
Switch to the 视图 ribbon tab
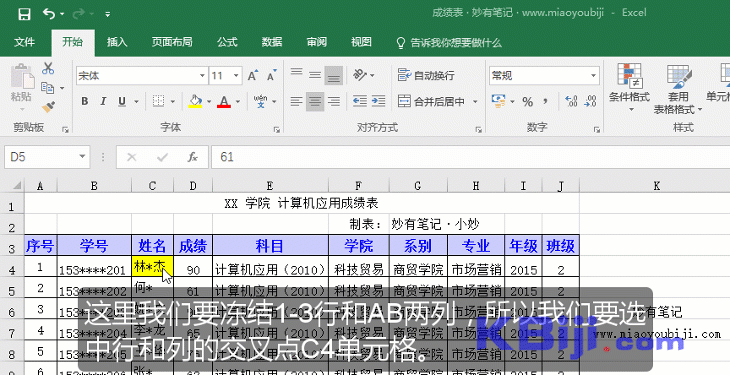[361, 42]
